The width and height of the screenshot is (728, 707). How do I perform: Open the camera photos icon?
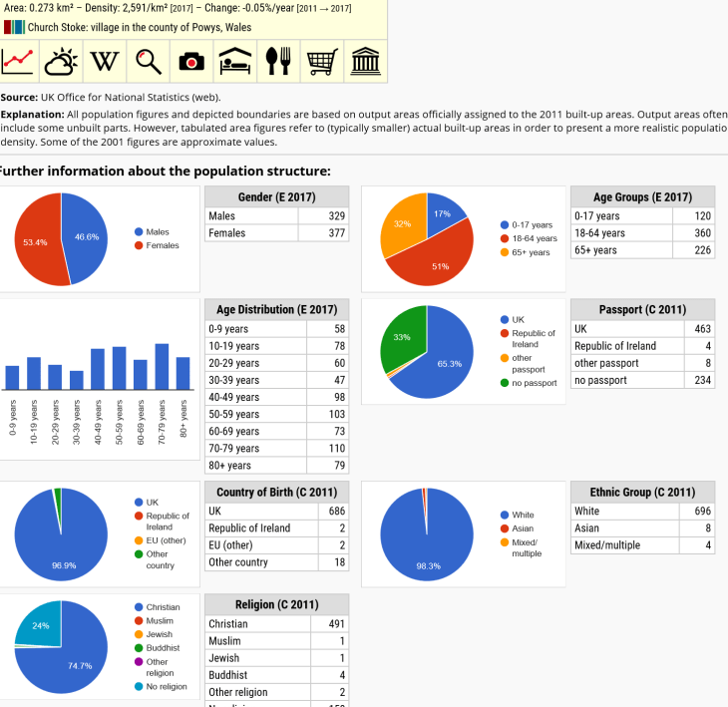(x=191, y=62)
